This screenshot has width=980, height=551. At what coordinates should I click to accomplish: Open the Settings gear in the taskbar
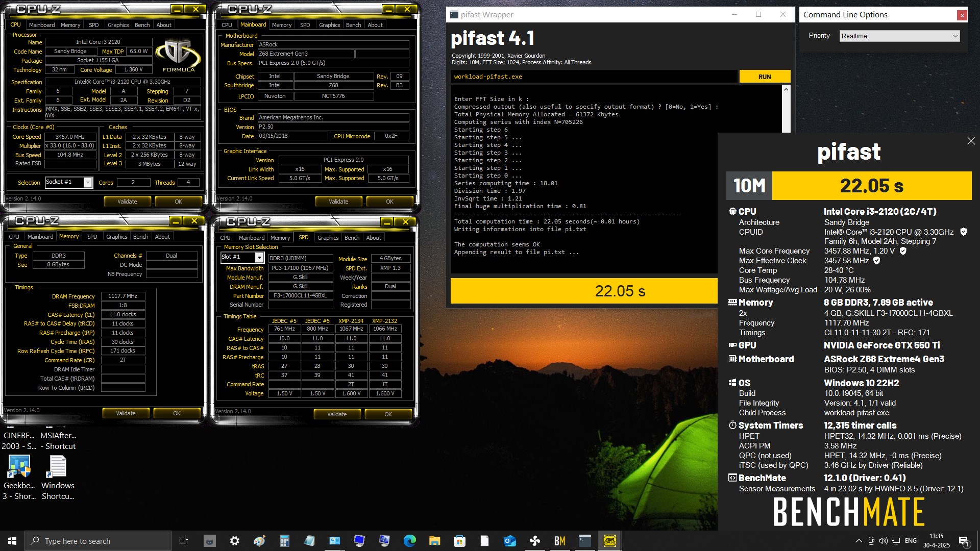point(234,541)
